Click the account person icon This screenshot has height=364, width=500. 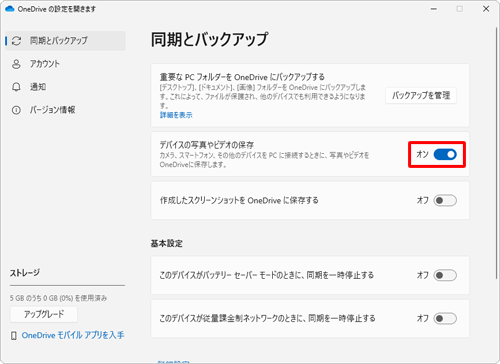pyautogui.click(x=16, y=64)
